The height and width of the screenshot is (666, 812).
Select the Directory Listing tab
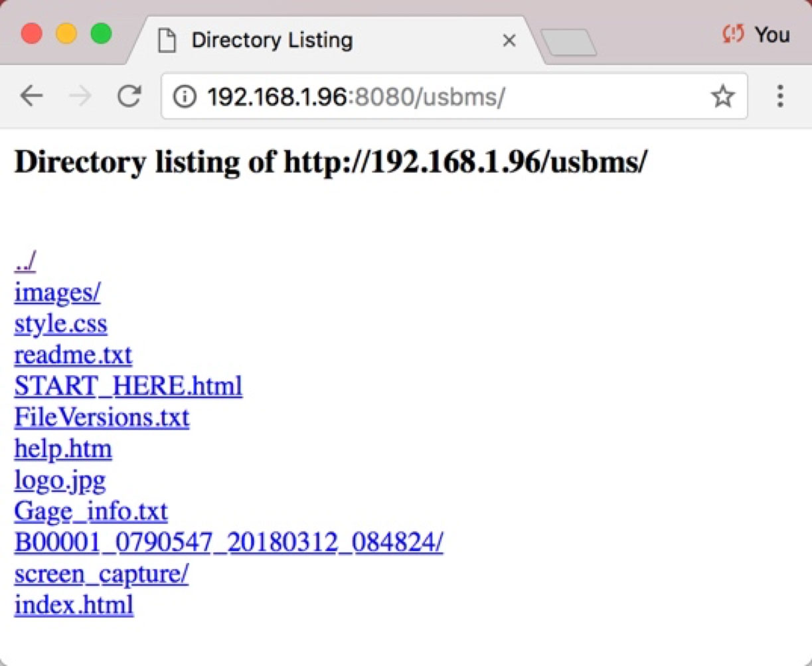(x=272, y=41)
